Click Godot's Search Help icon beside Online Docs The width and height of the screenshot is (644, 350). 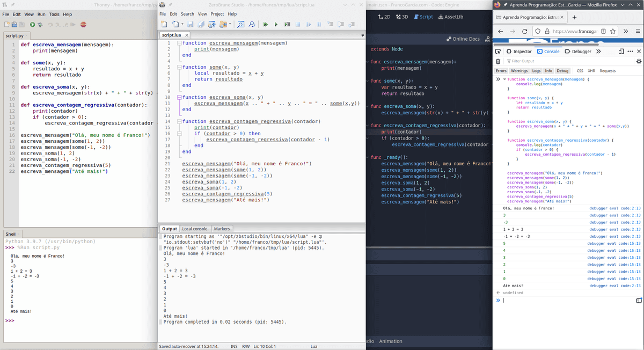[x=487, y=39]
